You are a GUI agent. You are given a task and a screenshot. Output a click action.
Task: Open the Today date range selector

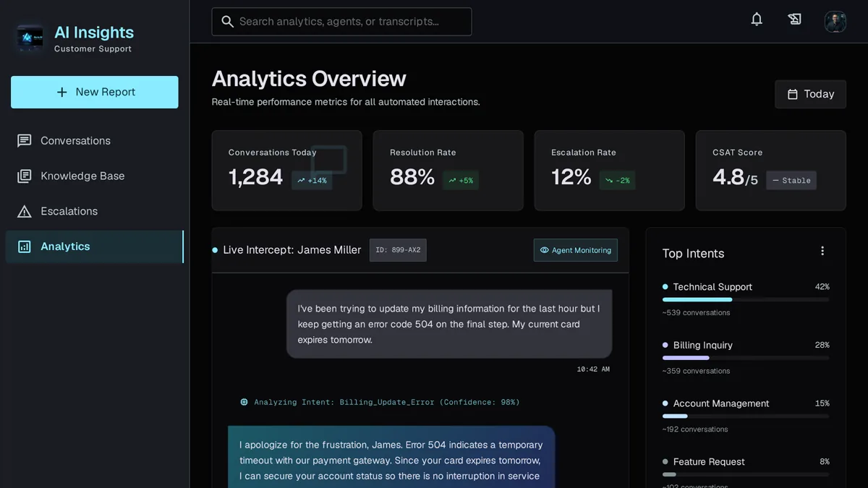point(810,95)
